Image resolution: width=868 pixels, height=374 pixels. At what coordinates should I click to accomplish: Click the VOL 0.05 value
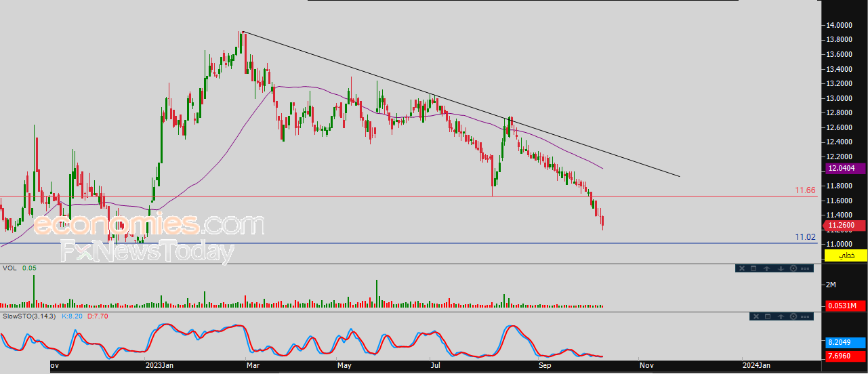(28, 268)
